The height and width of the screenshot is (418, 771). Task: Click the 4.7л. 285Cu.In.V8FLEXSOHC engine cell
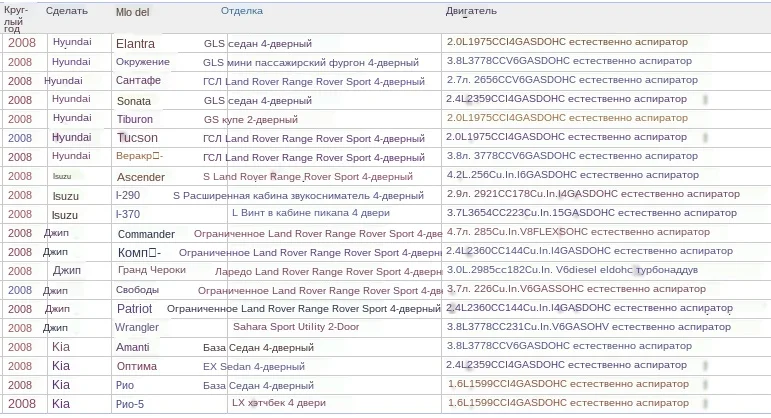pos(578,232)
